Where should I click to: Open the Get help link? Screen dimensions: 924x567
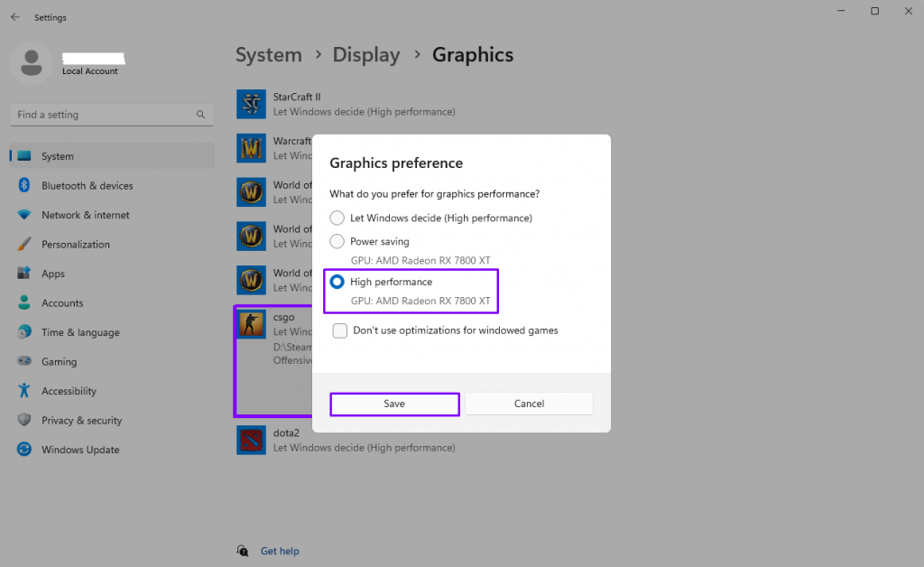[x=280, y=551]
